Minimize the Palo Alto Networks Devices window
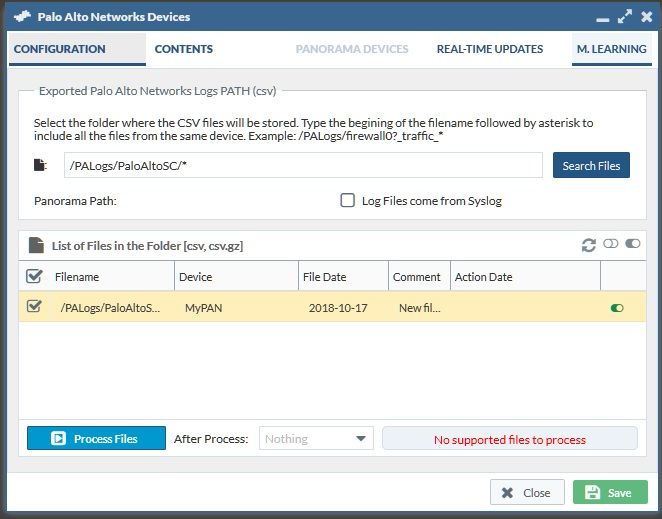The height and width of the screenshot is (519, 662). click(601, 18)
